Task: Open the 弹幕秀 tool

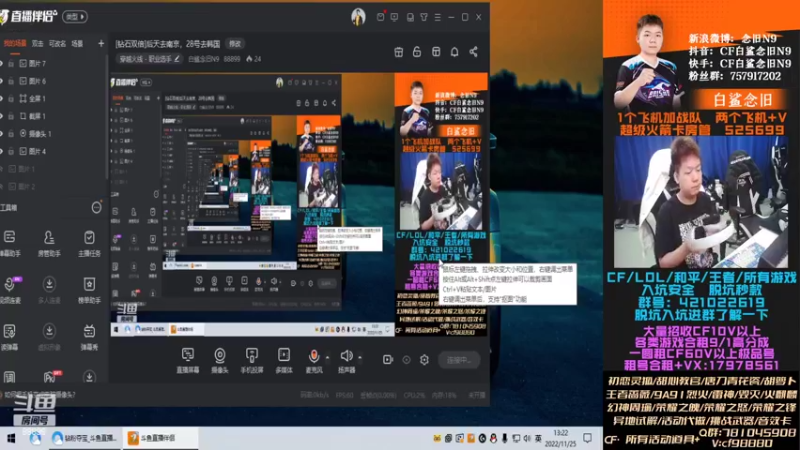Action: tap(89, 337)
